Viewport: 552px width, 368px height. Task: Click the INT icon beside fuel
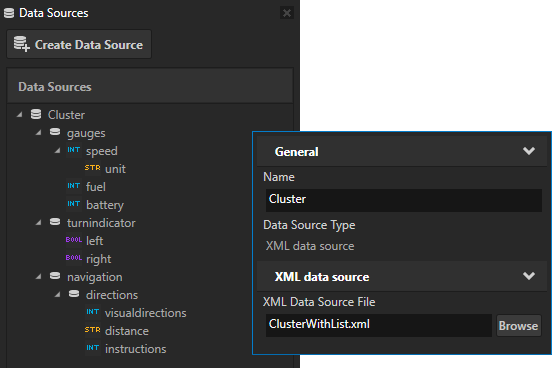tap(74, 186)
